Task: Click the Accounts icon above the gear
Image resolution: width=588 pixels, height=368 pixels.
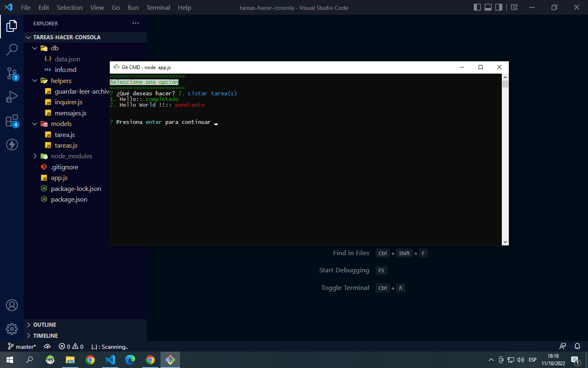Action: point(12,305)
